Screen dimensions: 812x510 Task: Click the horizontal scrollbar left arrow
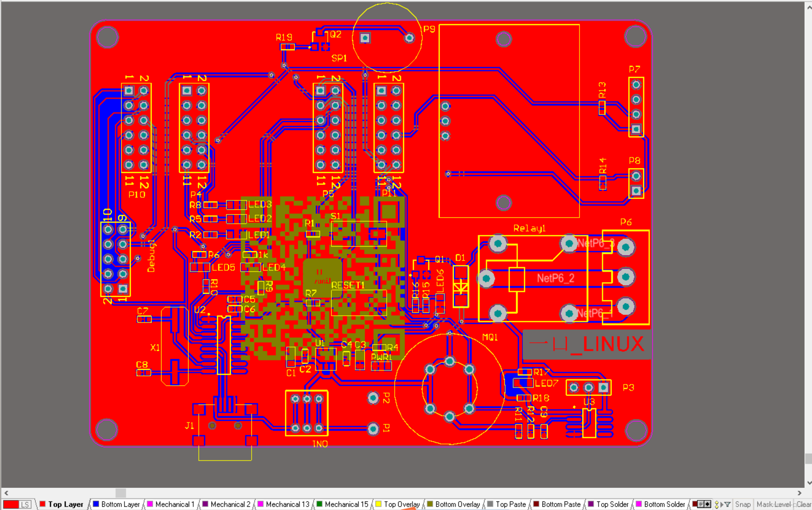click(x=6, y=493)
